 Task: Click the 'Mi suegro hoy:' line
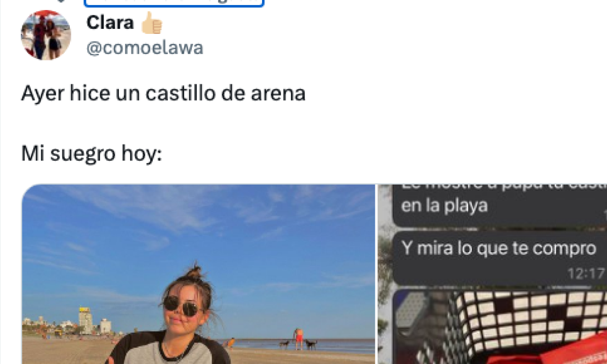click(x=91, y=154)
